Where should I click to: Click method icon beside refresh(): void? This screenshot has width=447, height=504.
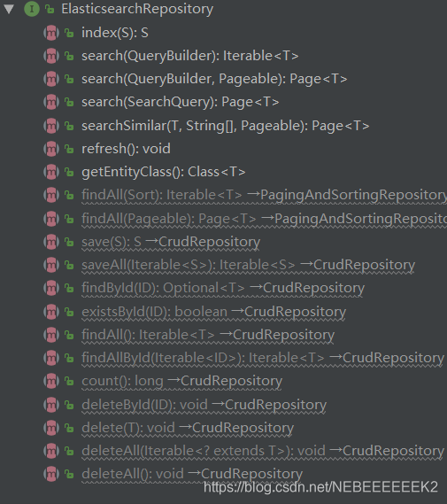51,149
